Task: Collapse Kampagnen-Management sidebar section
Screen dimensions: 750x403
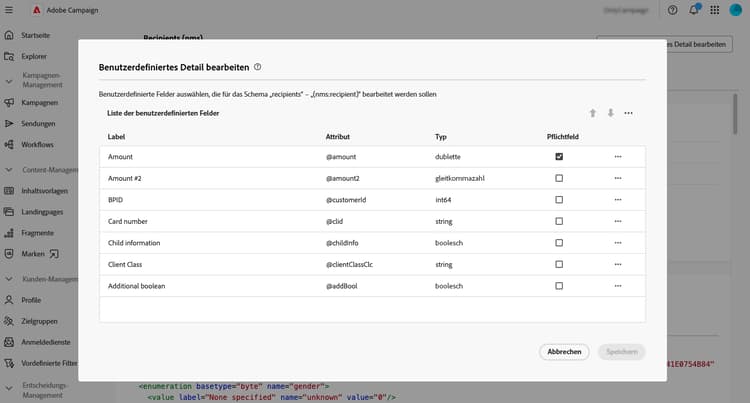Action: [9, 80]
